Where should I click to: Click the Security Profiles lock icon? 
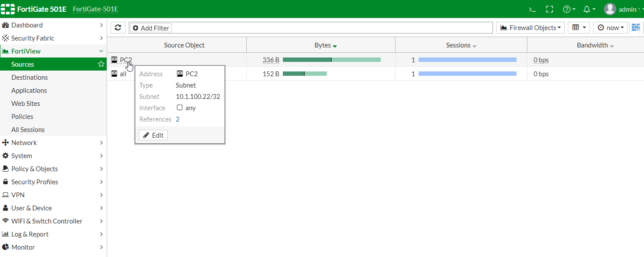[x=6, y=182]
